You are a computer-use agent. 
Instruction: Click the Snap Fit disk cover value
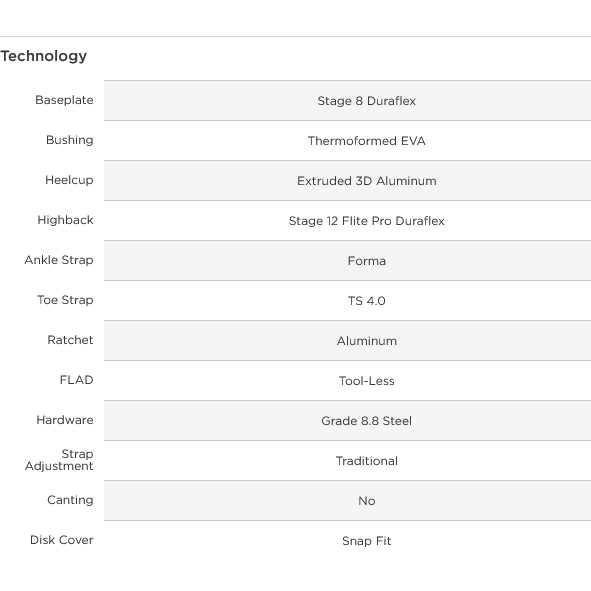tap(366, 540)
